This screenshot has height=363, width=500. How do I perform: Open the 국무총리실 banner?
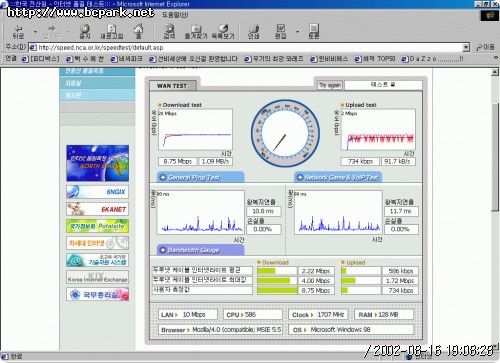(x=97, y=294)
